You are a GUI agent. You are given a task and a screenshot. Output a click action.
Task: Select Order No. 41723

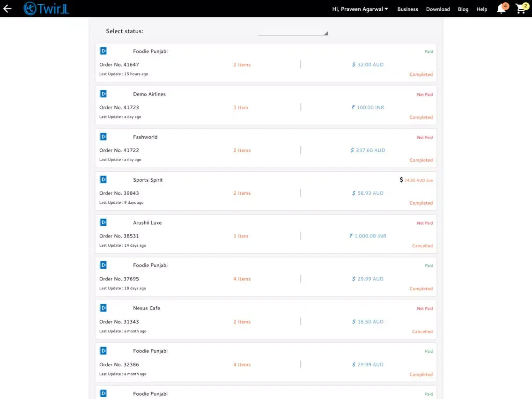(x=119, y=107)
